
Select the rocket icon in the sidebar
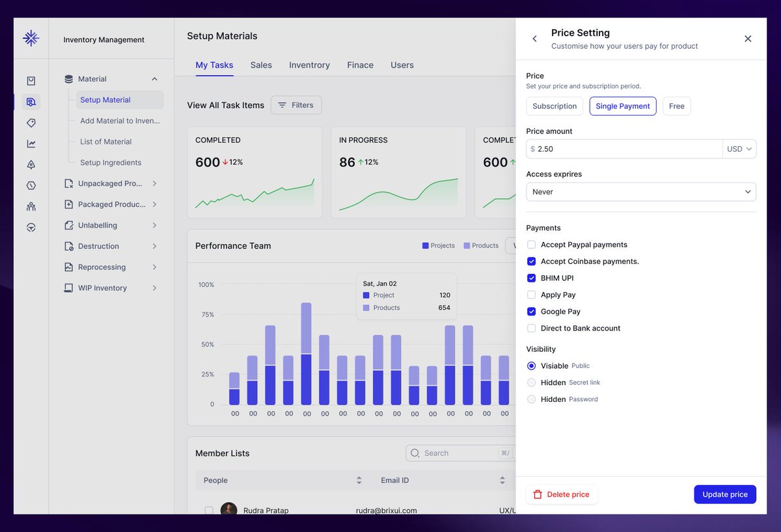point(31,164)
